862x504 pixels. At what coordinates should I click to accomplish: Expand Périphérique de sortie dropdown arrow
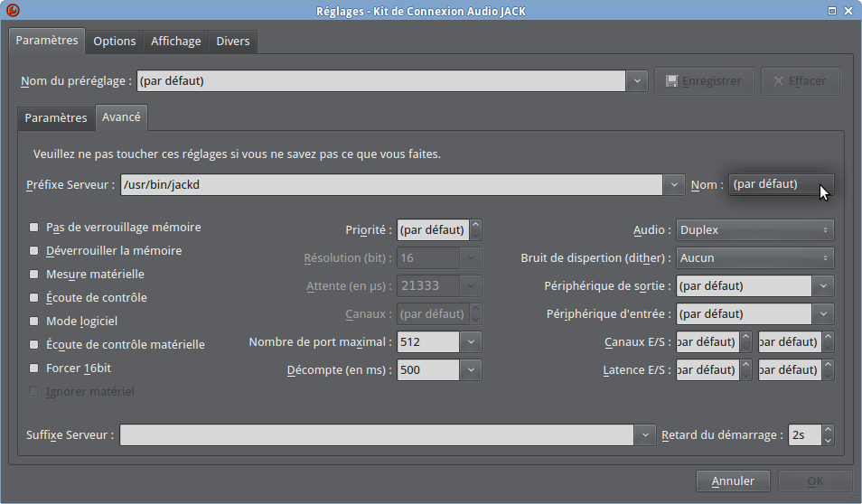click(x=823, y=285)
